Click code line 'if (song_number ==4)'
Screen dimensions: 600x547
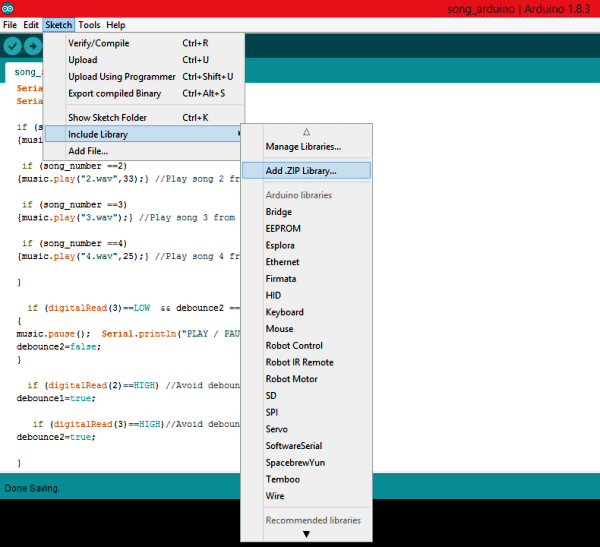74,243
